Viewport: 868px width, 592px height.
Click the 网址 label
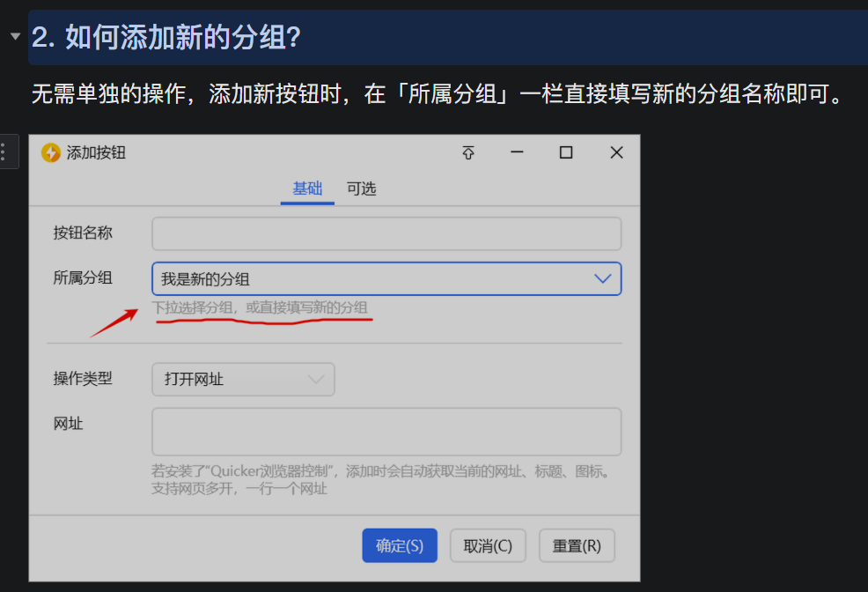[x=68, y=425]
